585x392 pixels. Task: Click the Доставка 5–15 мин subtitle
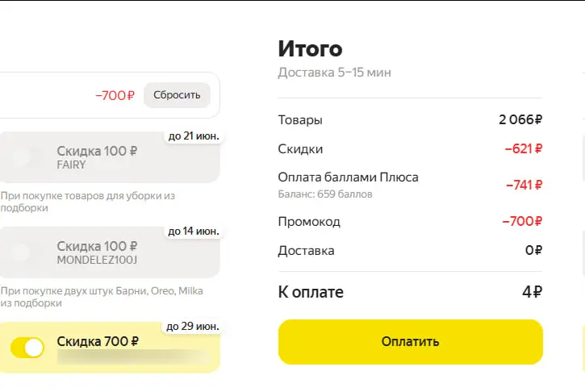[334, 73]
